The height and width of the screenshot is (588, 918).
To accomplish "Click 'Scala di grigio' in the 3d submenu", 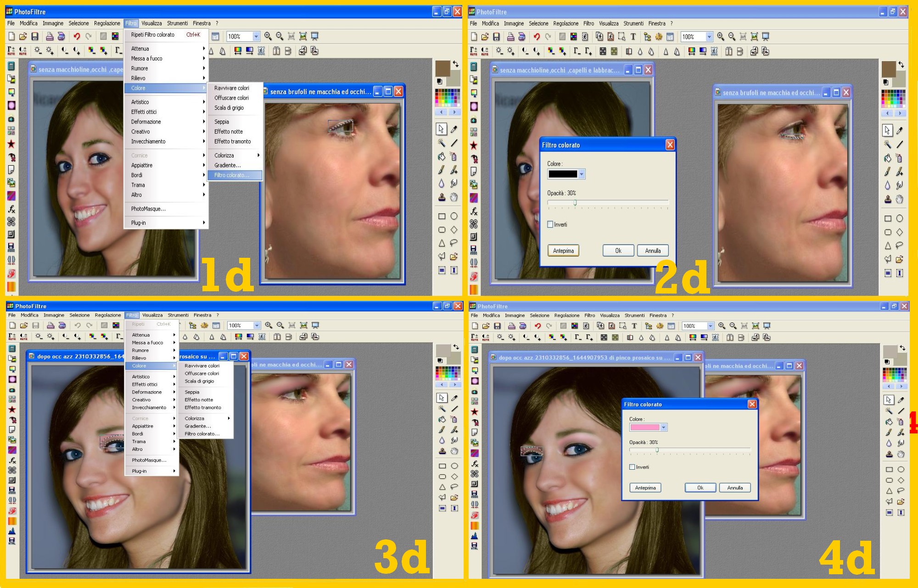I will pyautogui.click(x=199, y=381).
